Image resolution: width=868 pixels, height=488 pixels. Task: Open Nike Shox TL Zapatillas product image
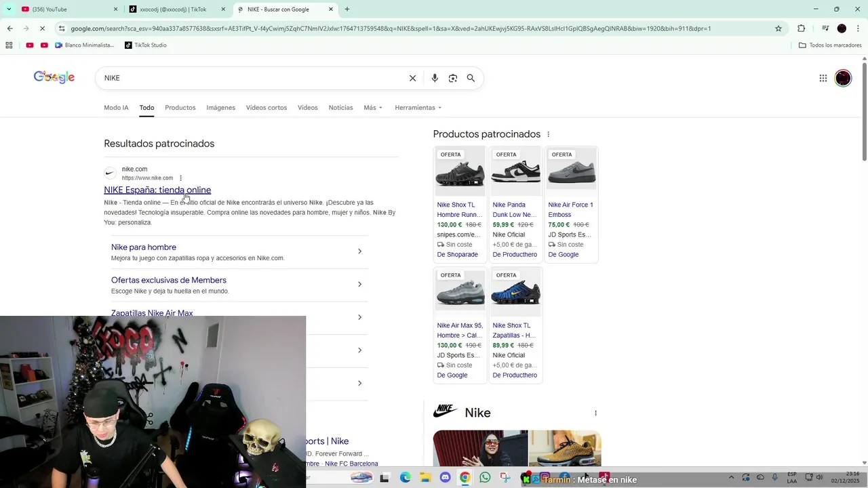(x=515, y=293)
